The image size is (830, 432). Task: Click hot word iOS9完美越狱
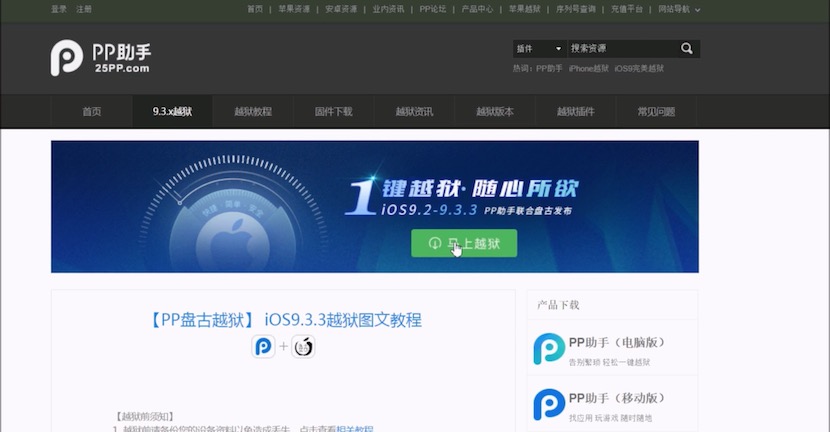[639, 68]
